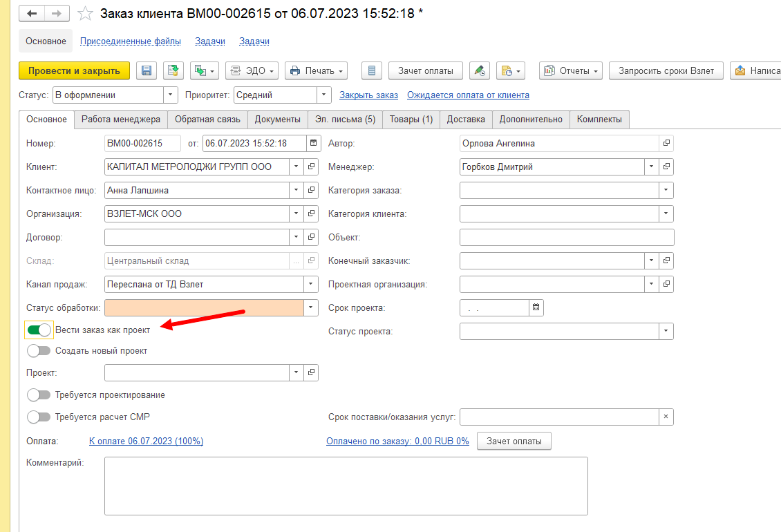Viewport: 781px width, 532px height.
Task: Open the Клиент record card icon
Action: (311, 167)
